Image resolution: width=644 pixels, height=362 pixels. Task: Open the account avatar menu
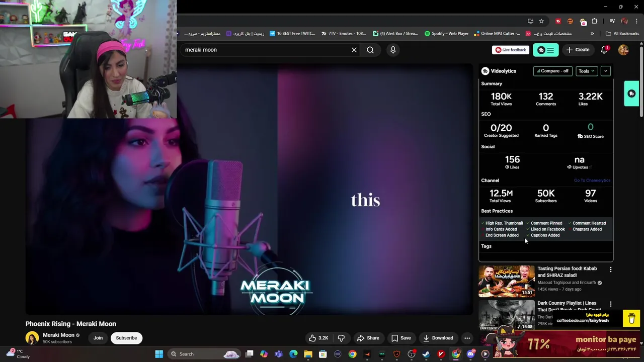tap(623, 50)
